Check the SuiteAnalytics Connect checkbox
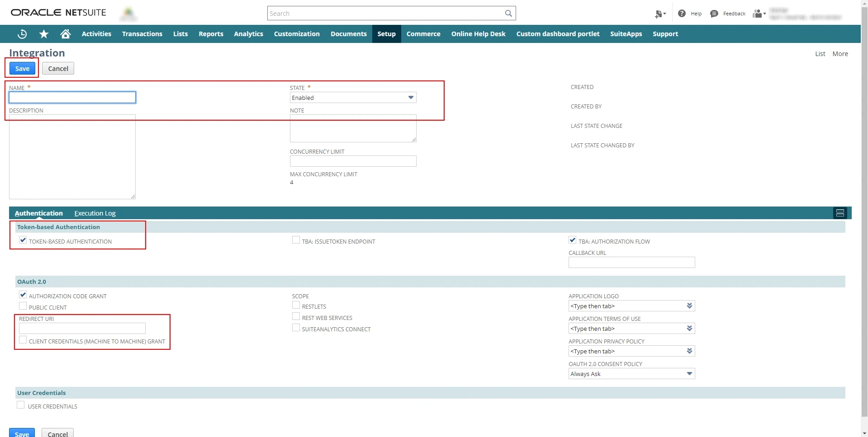Screen dimensions: 868x437 296,328
